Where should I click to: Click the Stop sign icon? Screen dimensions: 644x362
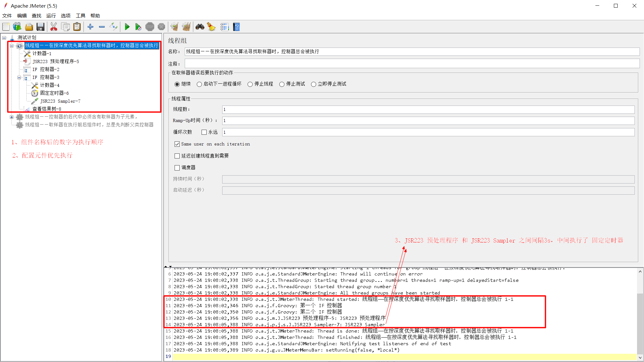[x=150, y=27]
